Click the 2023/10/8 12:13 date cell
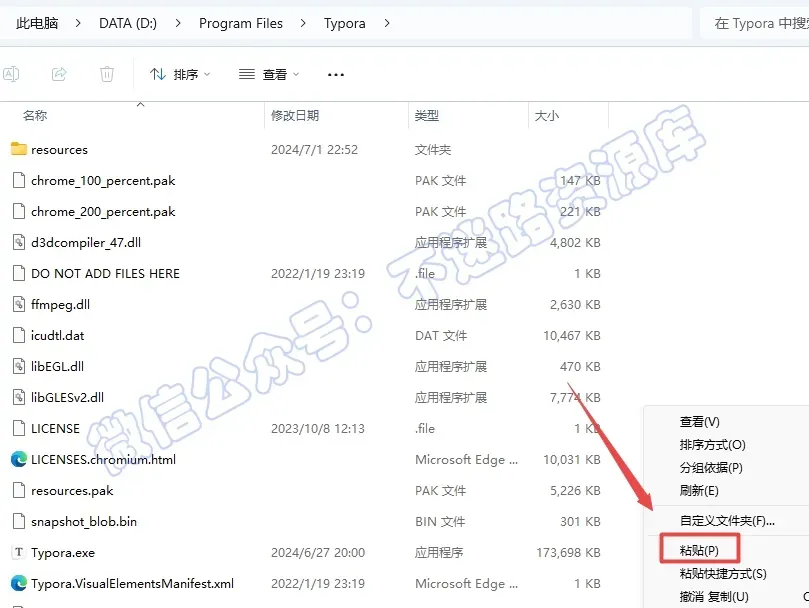The height and width of the screenshot is (608, 809). click(318, 429)
